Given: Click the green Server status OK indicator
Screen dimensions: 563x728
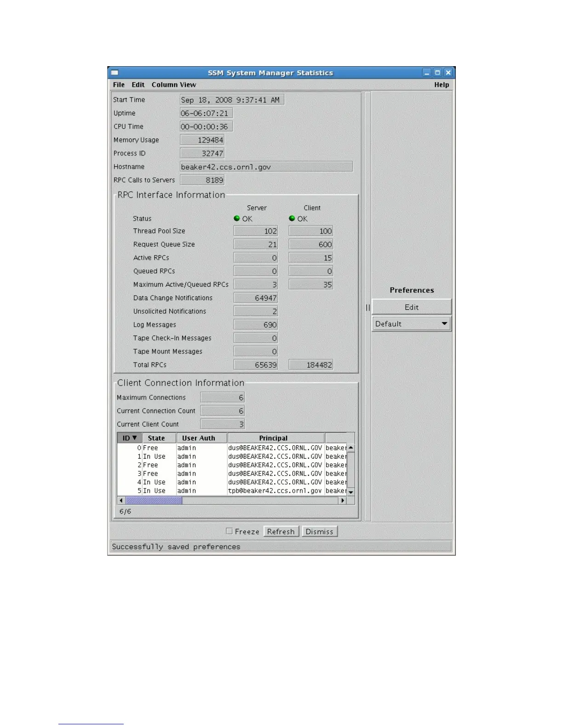Looking at the screenshot, I should pos(237,218).
